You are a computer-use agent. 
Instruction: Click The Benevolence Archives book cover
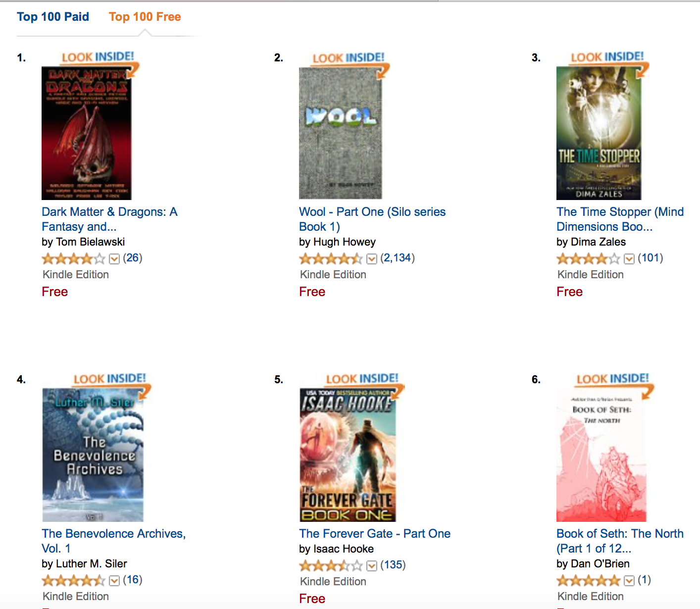coord(93,455)
